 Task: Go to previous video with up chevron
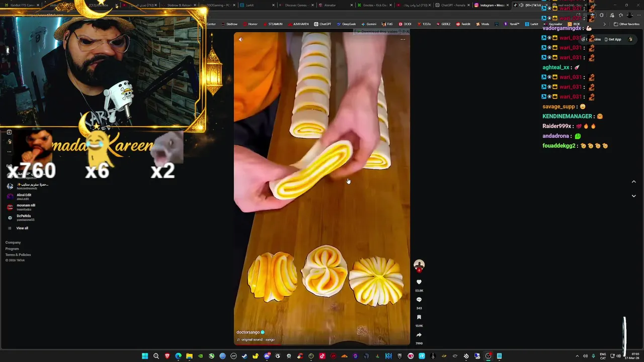(x=633, y=182)
